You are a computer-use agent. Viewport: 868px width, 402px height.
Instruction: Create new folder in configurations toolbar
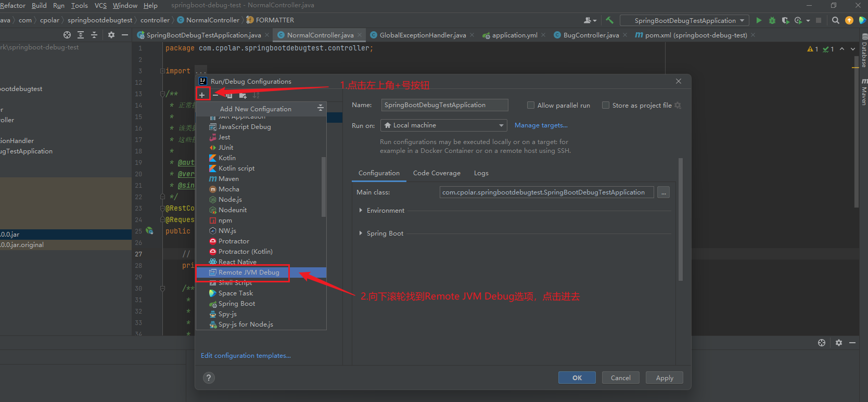tap(242, 95)
